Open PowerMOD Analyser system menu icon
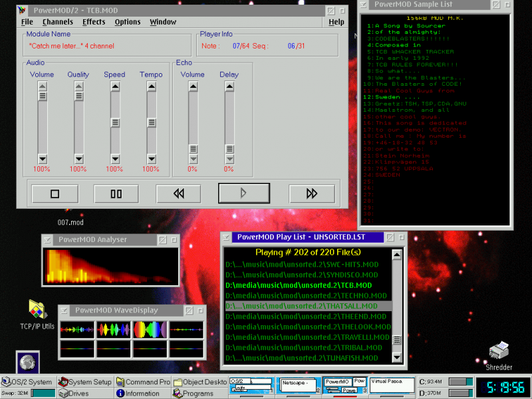 [47, 240]
